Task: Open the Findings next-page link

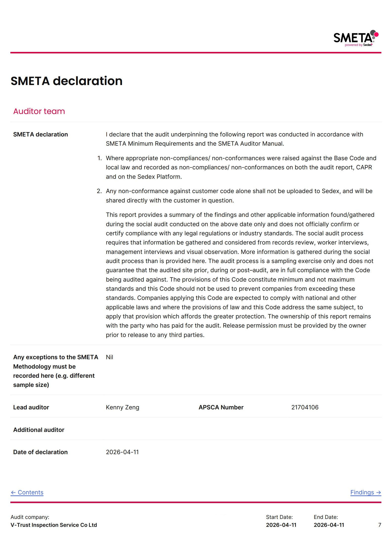Action: coord(365,492)
